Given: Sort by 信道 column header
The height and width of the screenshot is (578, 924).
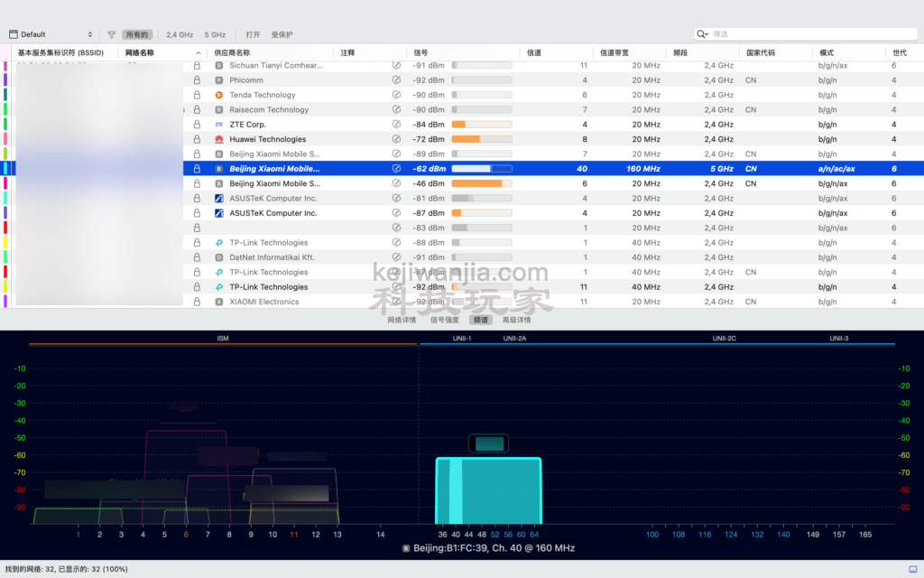Looking at the screenshot, I should click(x=534, y=52).
